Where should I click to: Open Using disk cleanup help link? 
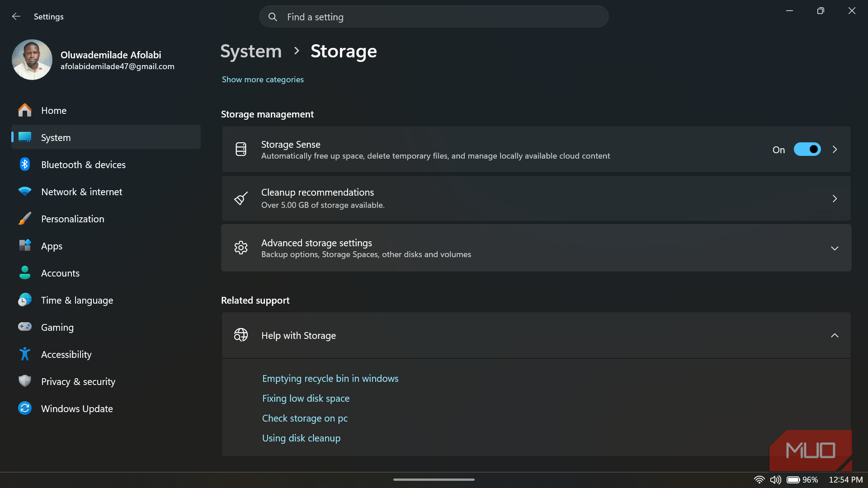pyautogui.click(x=301, y=438)
